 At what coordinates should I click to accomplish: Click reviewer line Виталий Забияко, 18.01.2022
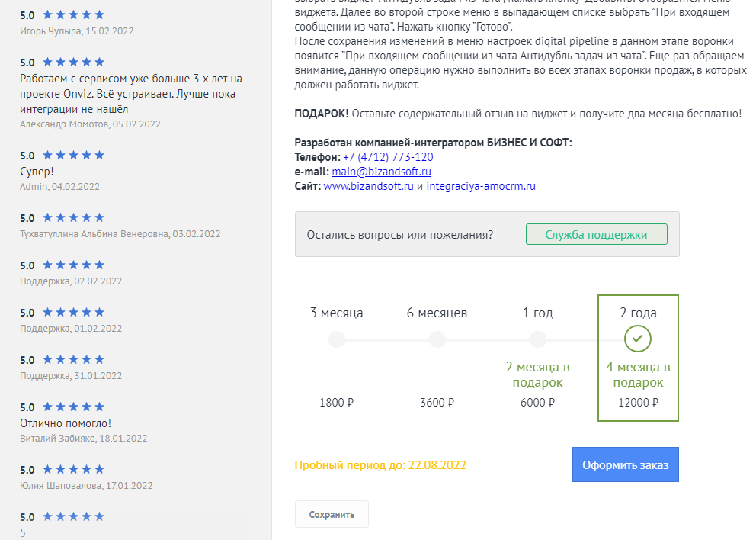click(x=83, y=438)
